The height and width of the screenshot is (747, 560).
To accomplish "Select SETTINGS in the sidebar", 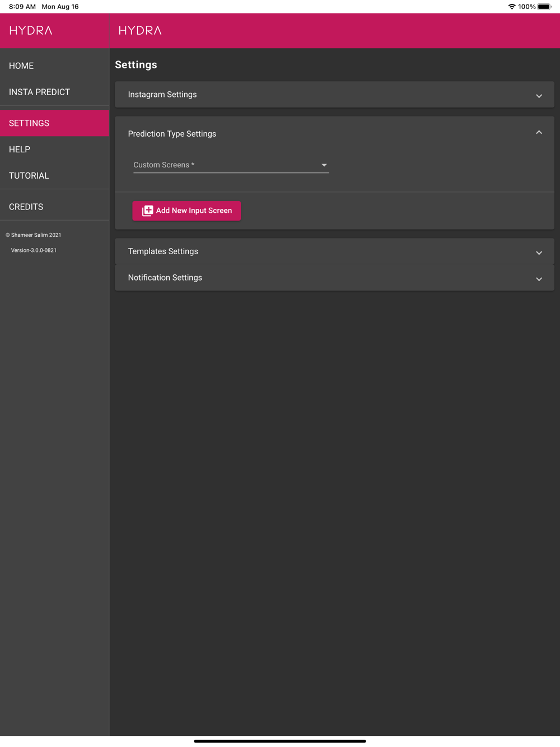I will (54, 123).
